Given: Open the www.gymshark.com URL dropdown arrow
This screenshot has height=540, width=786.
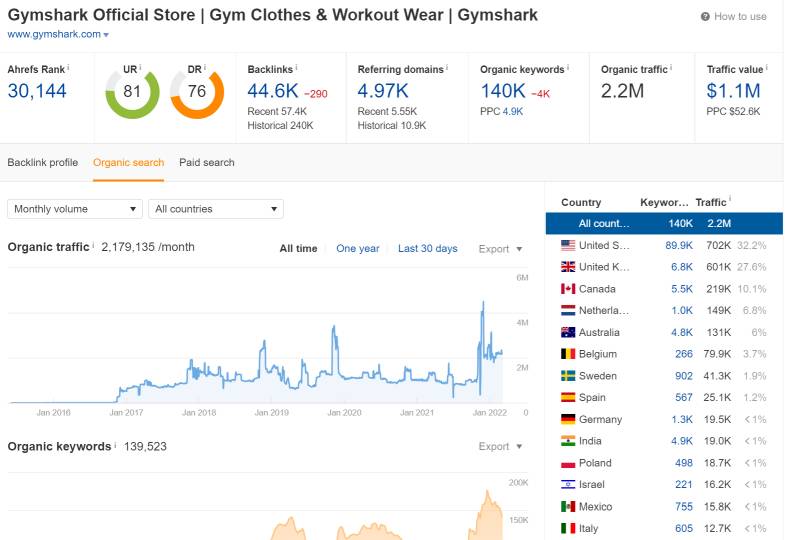Looking at the screenshot, I should click(x=106, y=35).
